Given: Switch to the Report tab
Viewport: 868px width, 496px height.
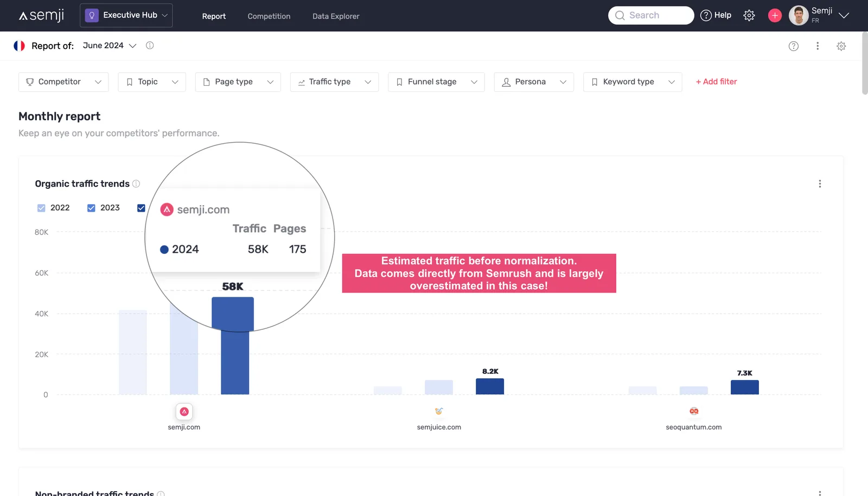Looking at the screenshot, I should (214, 16).
